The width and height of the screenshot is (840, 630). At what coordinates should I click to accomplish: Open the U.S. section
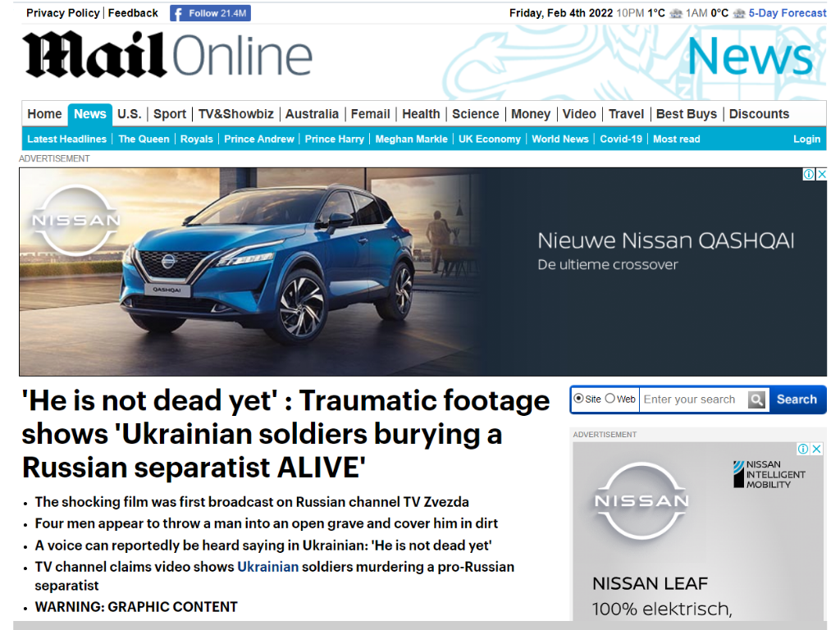[129, 114]
